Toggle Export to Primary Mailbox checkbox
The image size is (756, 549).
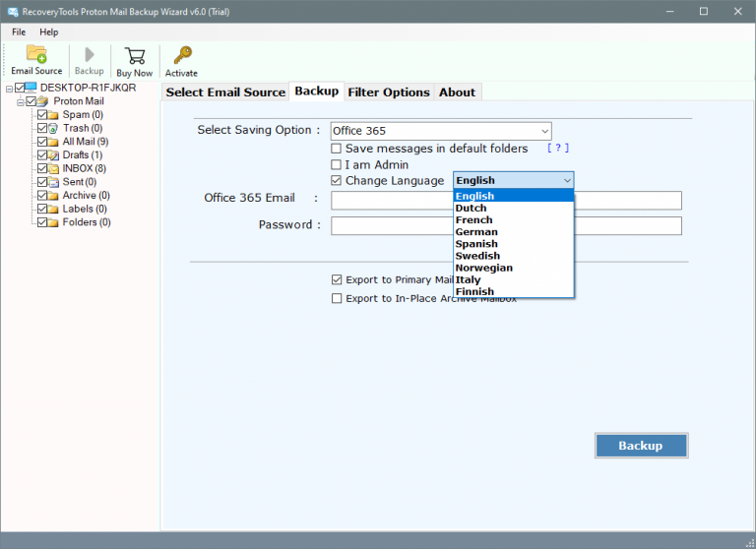pyautogui.click(x=337, y=280)
